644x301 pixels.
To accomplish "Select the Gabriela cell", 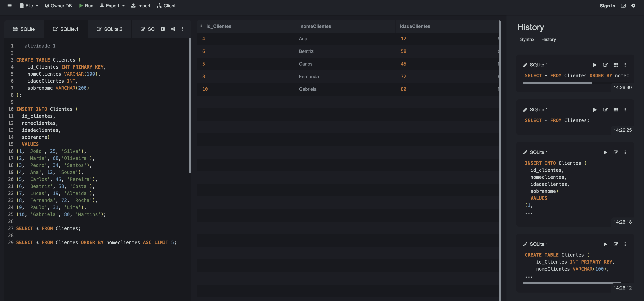I will 307,89.
